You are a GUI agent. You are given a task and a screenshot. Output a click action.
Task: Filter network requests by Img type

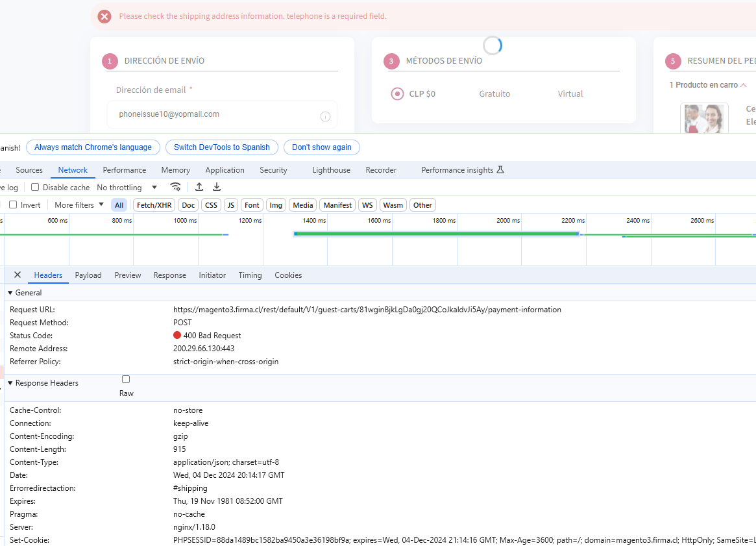[275, 205]
